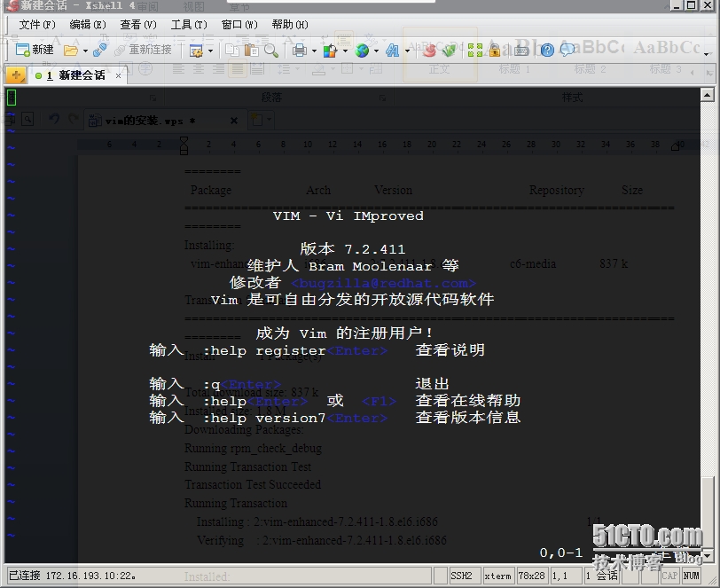Screen dimensions: 720x588
Task: Click the color scheme icon
Action: (x=330, y=50)
